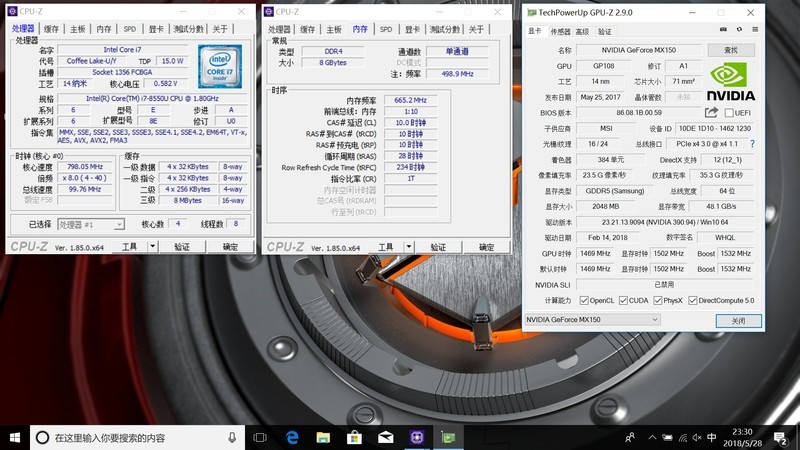Toggle the UEFI checkbox in GPU-Z
Image resolution: width=800 pixels, height=450 pixels.
728,113
